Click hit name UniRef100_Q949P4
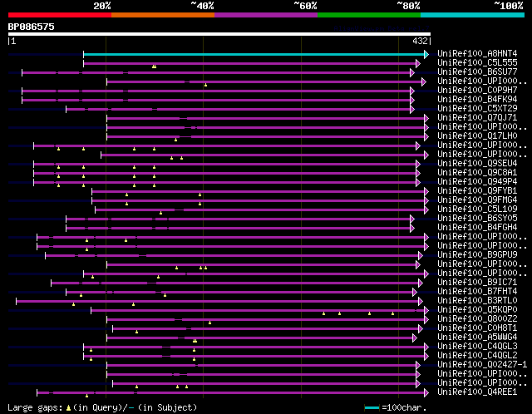 pyautogui.click(x=477, y=182)
